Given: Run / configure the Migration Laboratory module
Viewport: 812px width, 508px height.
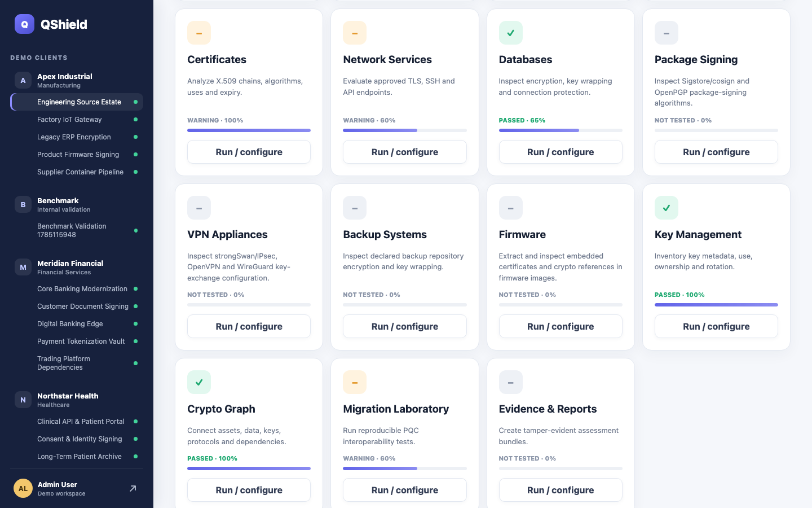Looking at the screenshot, I should click(405, 490).
